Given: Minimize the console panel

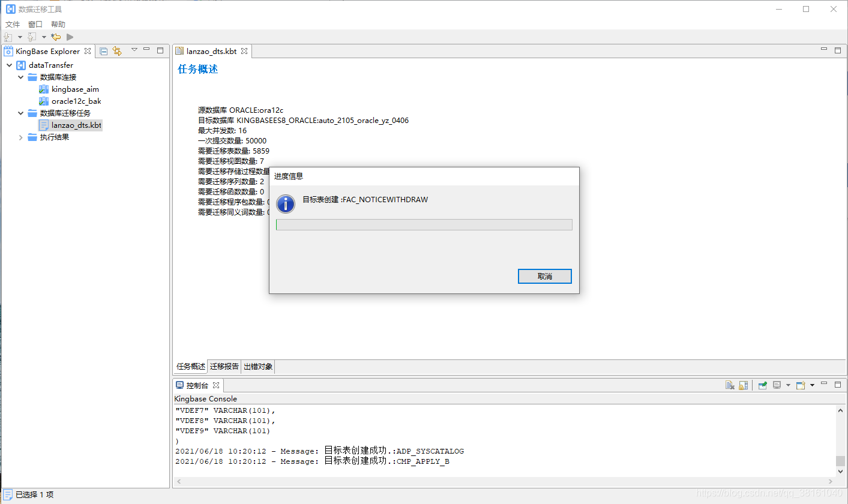Looking at the screenshot, I should coord(824,383).
